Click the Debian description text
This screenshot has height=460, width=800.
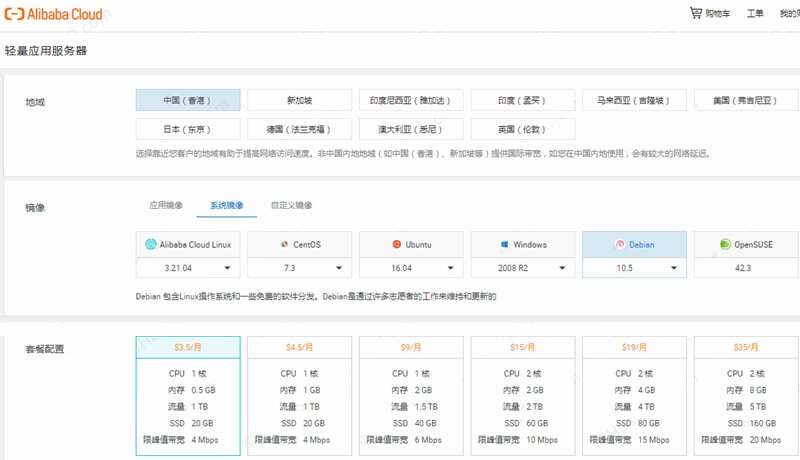click(316, 296)
